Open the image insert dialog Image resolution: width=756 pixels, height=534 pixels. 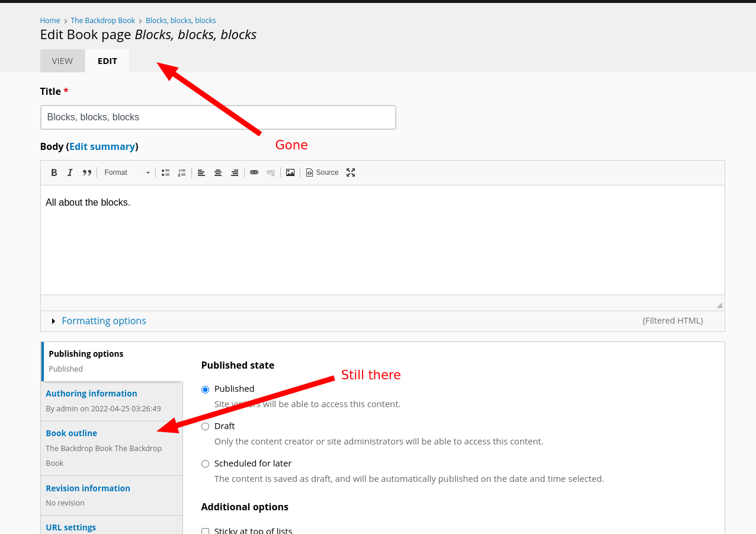point(290,172)
